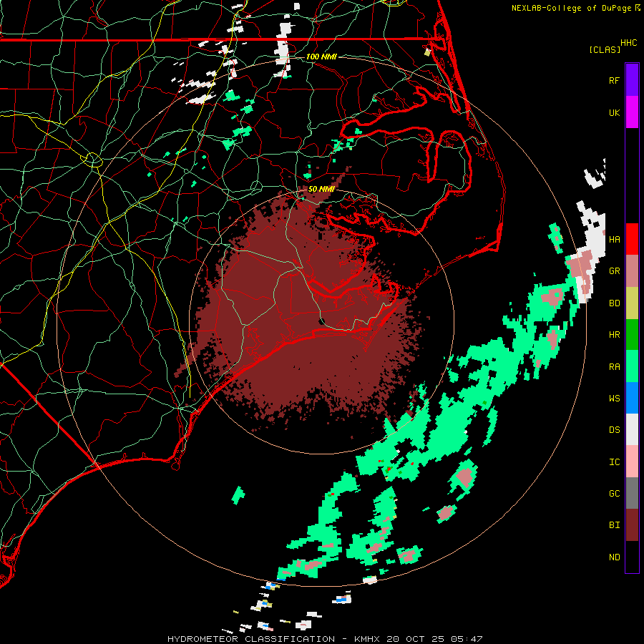This screenshot has height=644, width=644.
Task: Click the 'NEXLAB-College of DuPage' credit text
Action: click(x=571, y=8)
